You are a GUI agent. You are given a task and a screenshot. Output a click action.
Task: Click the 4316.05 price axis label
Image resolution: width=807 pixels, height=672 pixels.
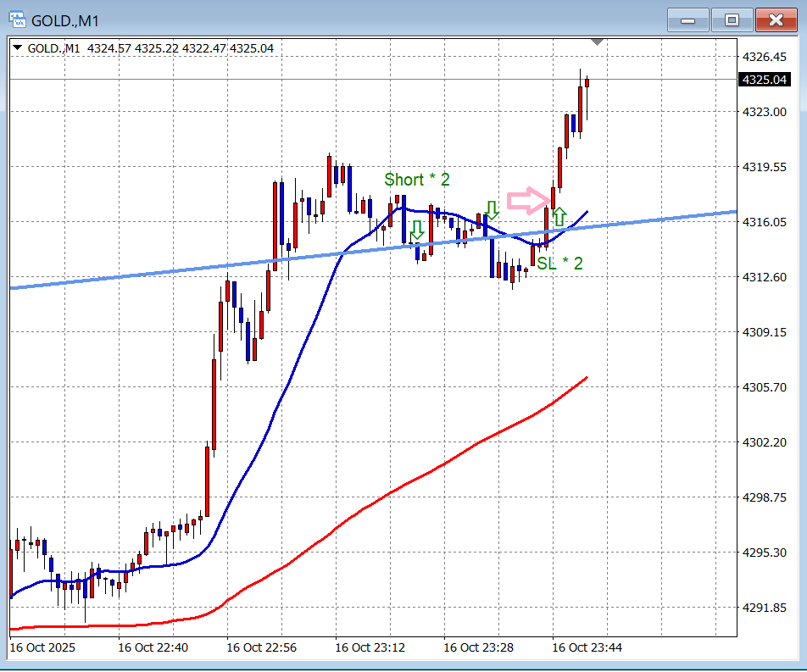pyautogui.click(x=765, y=222)
